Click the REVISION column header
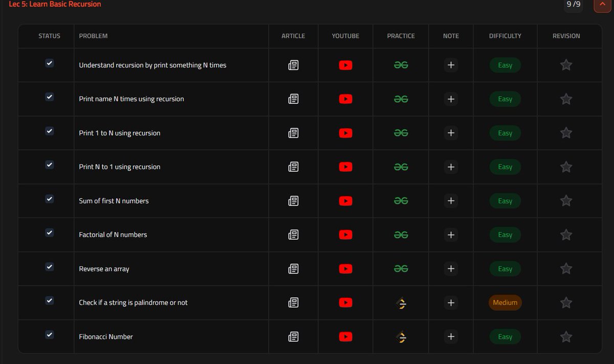Screen dimensions: 614x364 click(566, 36)
